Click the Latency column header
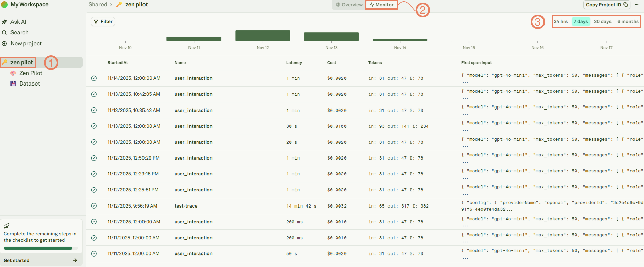 (294, 63)
